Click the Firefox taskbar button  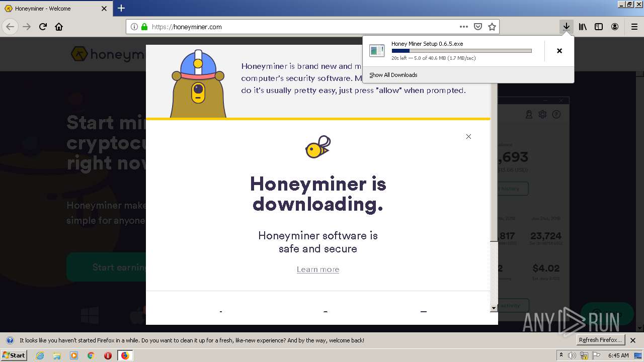(125, 355)
